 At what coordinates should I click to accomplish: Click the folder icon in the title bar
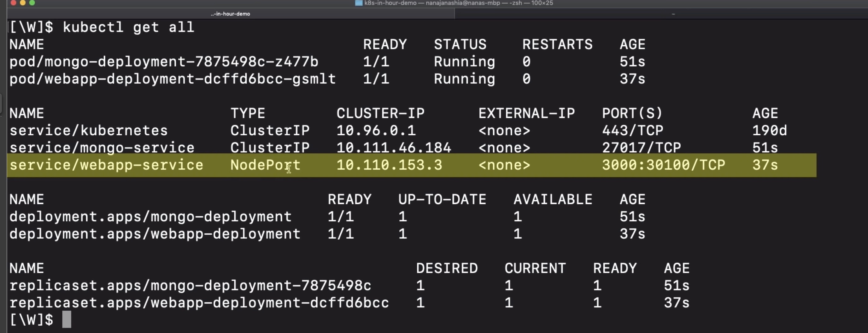[359, 3]
